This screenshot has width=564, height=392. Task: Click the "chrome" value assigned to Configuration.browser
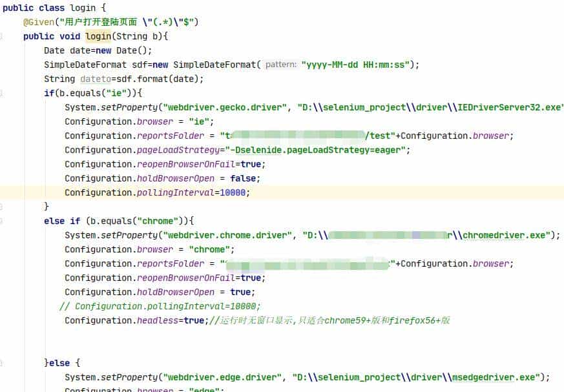coord(209,249)
